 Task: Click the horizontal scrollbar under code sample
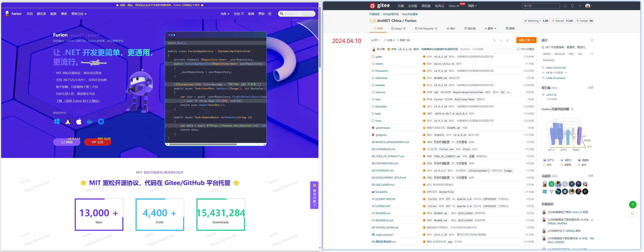(x=203, y=144)
